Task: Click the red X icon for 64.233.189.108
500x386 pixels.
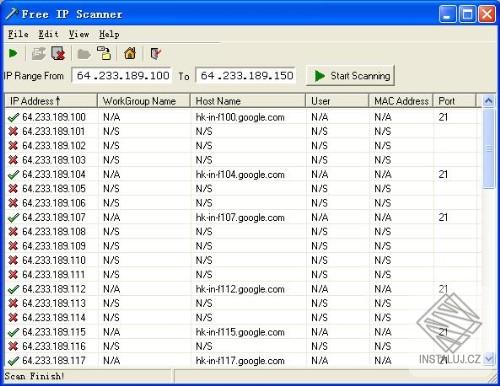Action: pos(13,232)
